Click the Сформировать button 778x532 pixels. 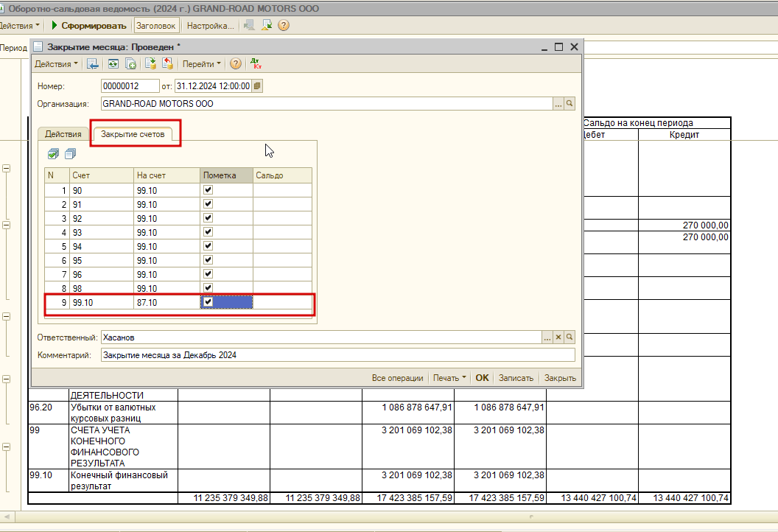coord(89,25)
